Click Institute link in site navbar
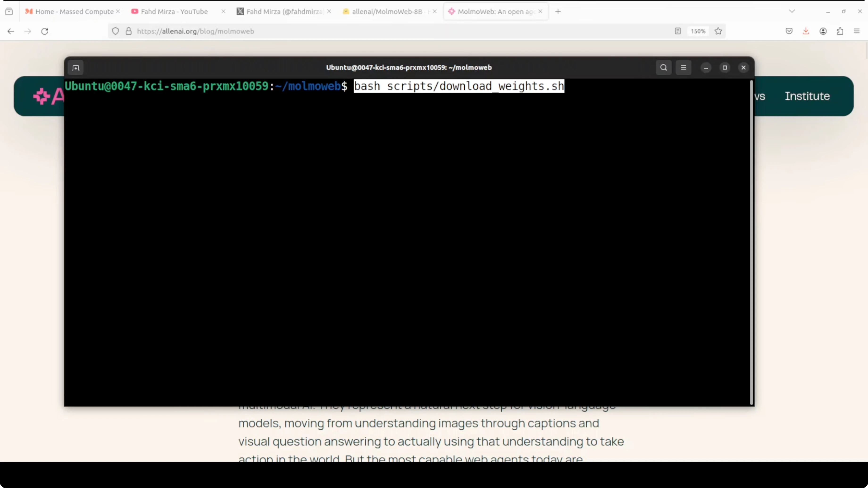Image resolution: width=868 pixels, height=488 pixels. tap(807, 96)
